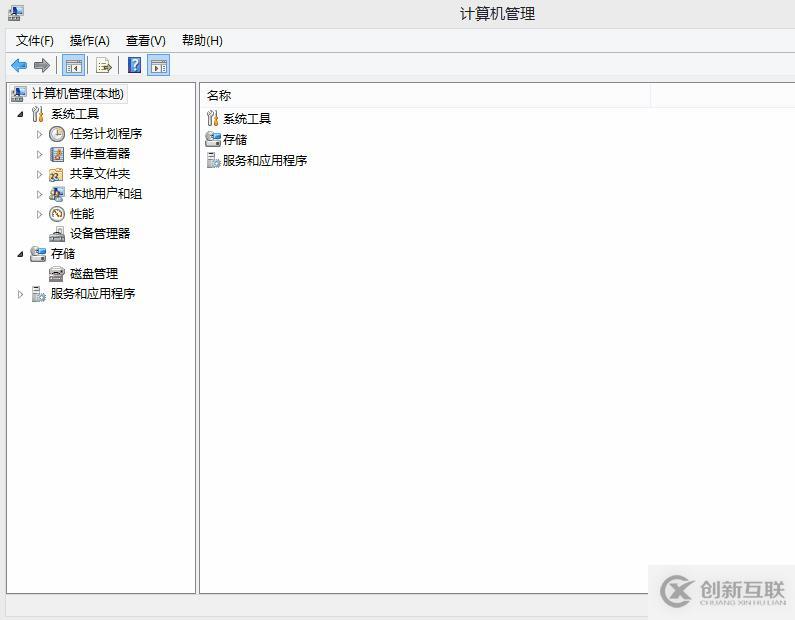Click the 磁盘管理 disk icon
Viewport: 795px width, 620px height.
[56, 274]
